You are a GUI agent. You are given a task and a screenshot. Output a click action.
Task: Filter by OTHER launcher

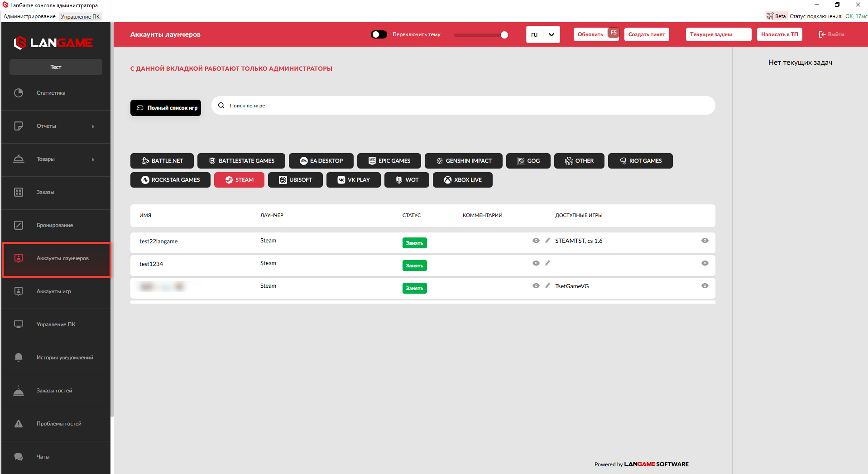point(579,161)
